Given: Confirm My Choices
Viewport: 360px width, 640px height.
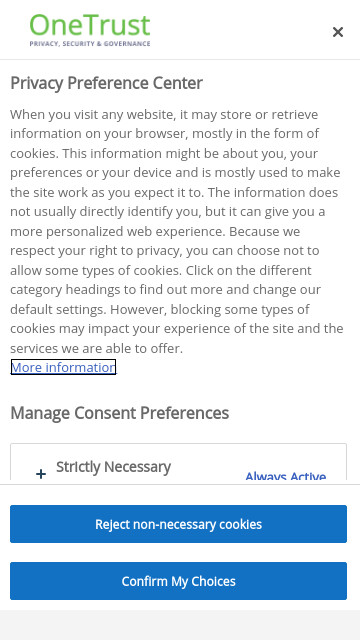Looking at the screenshot, I should (178, 581).
